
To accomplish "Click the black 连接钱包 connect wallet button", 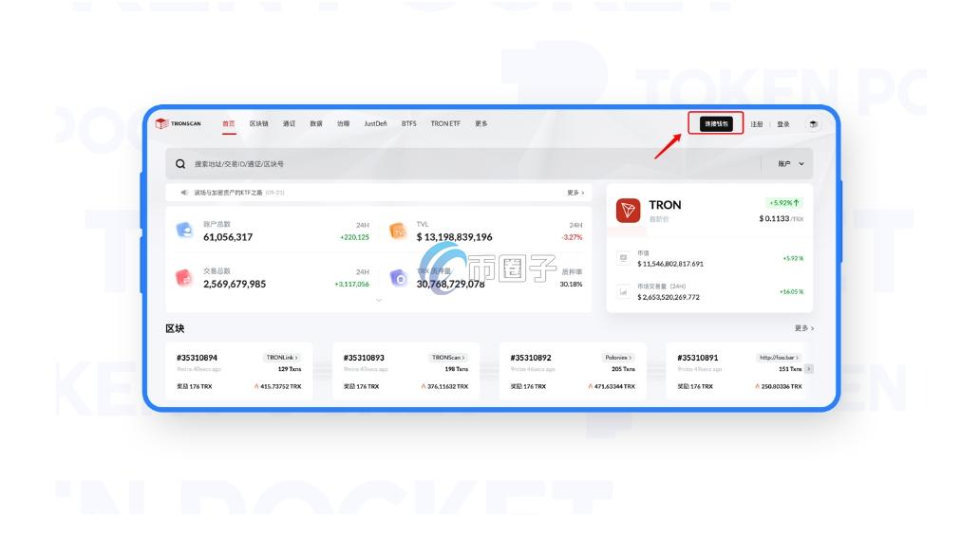I will [x=716, y=123].
